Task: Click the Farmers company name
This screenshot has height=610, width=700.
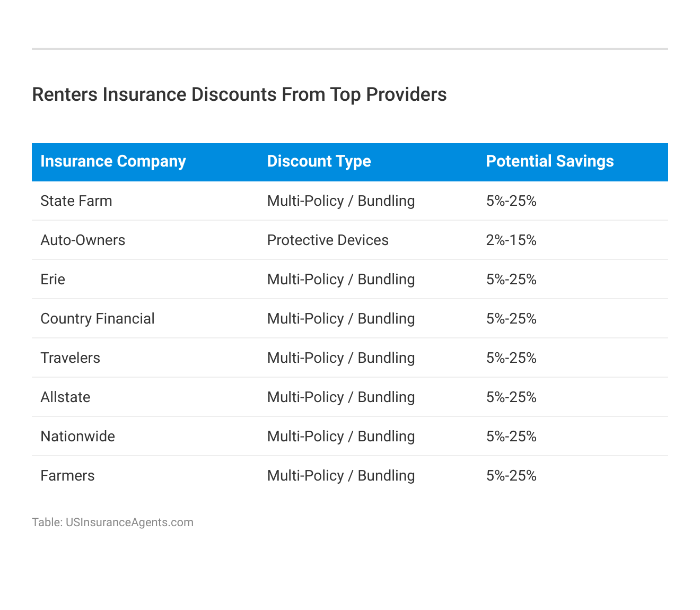Action: tap(67, 476)
